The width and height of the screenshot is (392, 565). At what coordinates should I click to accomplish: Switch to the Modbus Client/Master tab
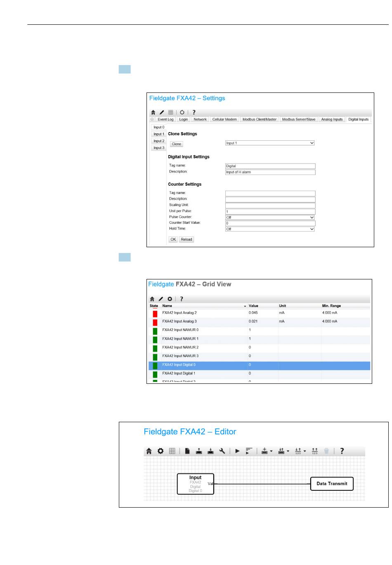point(260,119)
